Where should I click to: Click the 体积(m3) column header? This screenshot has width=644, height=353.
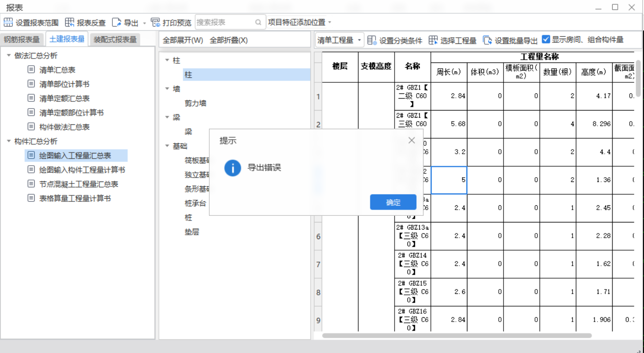(x=485, y=72)
